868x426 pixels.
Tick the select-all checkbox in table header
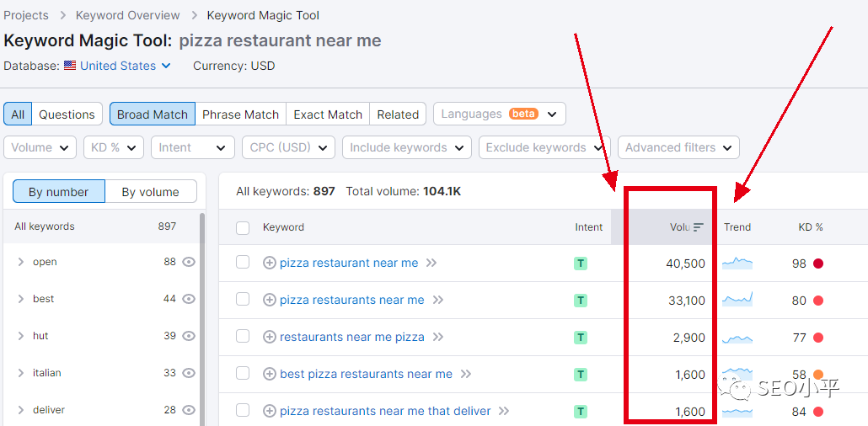pos(243,227)
